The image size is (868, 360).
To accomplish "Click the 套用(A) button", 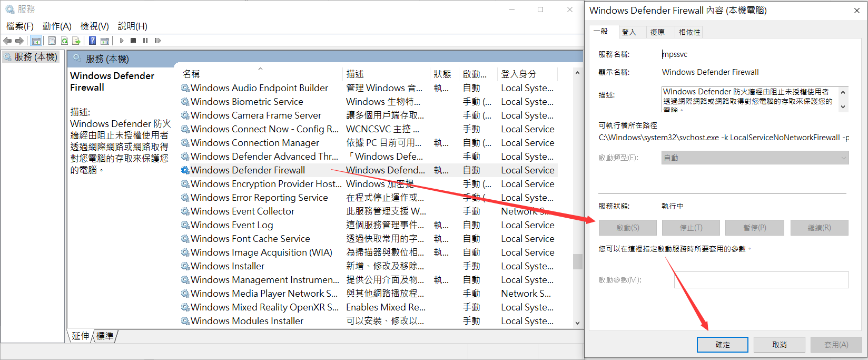I will 836,345.
